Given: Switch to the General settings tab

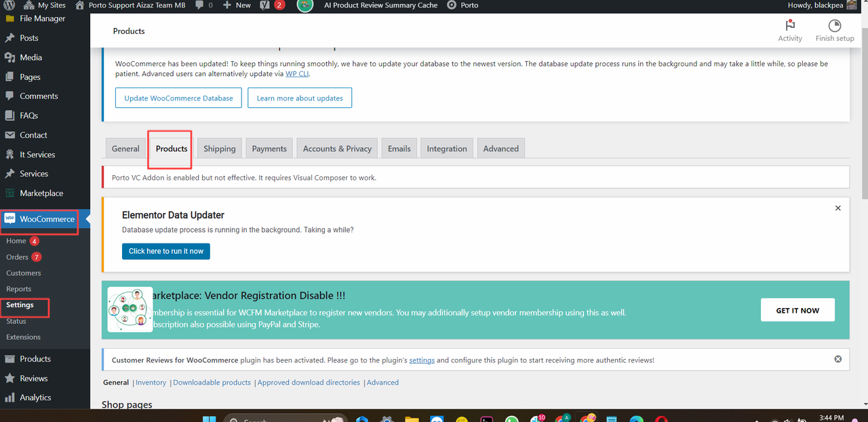Looking at the screenshot, I should coord(125,149).
